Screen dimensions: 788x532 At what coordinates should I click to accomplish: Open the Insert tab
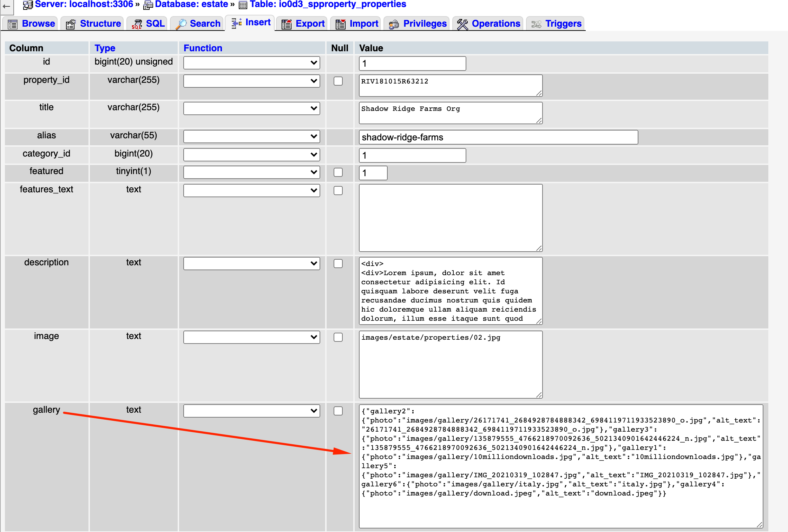tap(257, 22)
